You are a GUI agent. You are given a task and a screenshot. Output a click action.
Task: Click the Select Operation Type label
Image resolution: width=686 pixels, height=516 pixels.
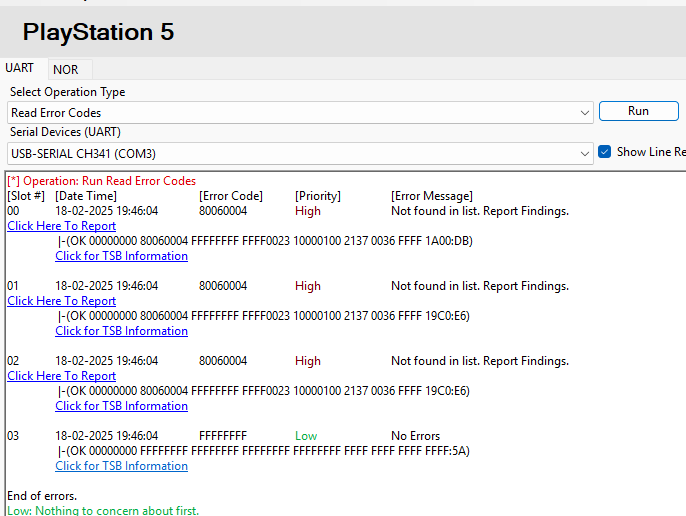tap(68, 92)
